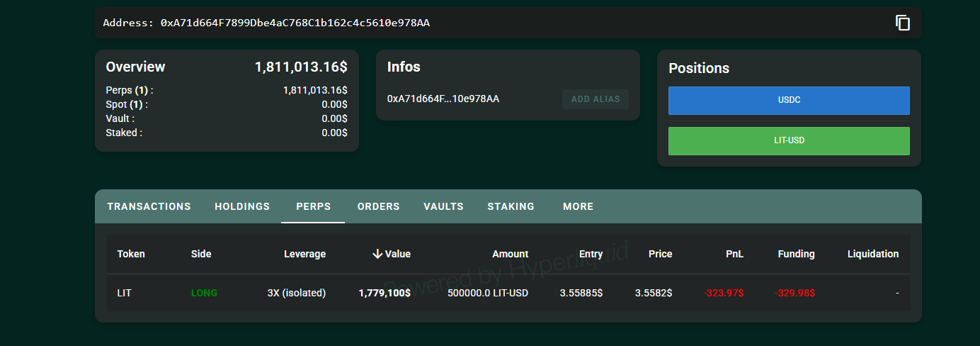980x346 pixels.
Task: Select the green LIT-USD position button
Action: pyautogui.click(x=789, y=141)
